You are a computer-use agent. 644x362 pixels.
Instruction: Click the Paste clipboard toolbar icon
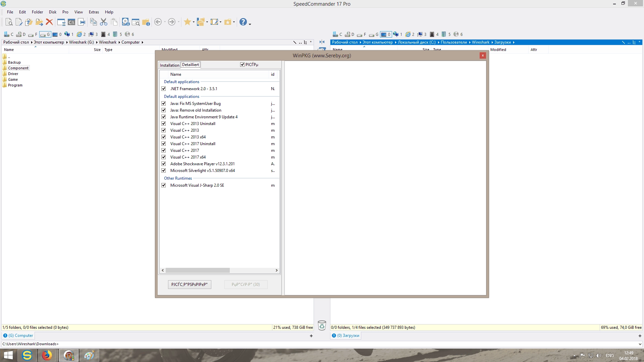(114, 22)
